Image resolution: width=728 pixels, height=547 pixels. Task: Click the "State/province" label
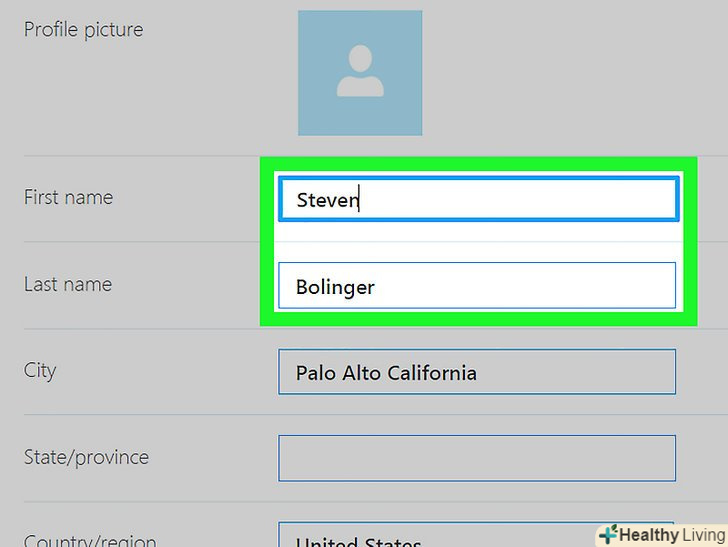(x=86, y=457)
